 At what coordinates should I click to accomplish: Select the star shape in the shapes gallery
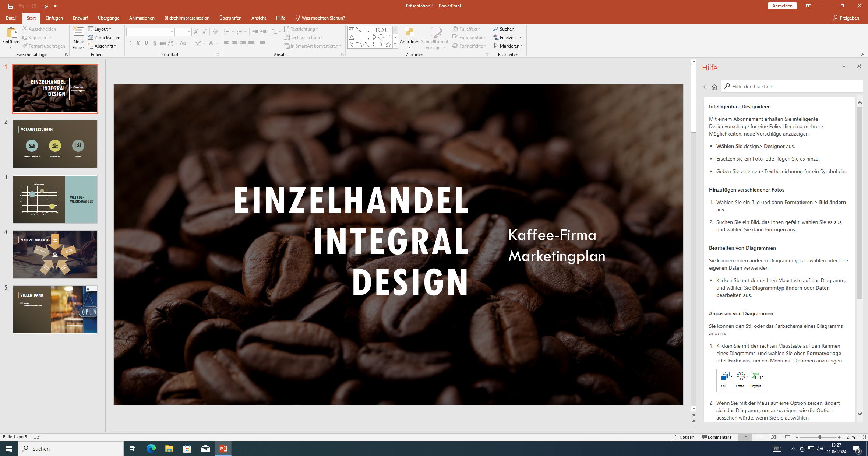coord(388,45)
